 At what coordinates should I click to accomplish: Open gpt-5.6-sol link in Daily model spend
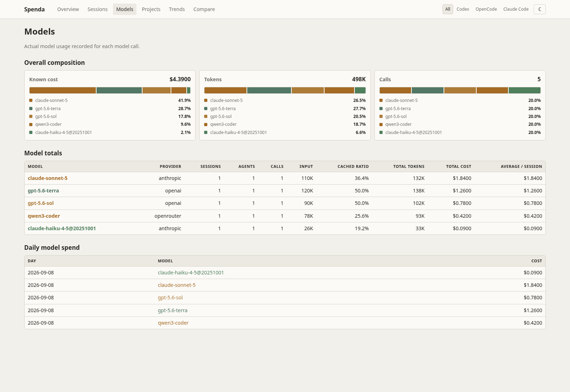click(170, 298)
